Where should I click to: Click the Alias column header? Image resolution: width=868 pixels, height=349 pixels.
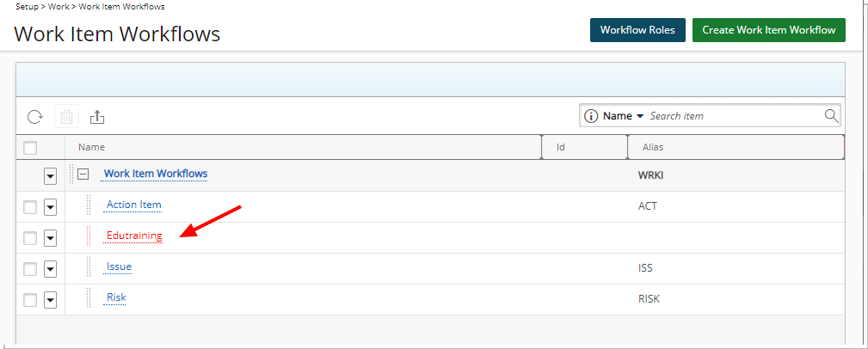pos(653,147)
